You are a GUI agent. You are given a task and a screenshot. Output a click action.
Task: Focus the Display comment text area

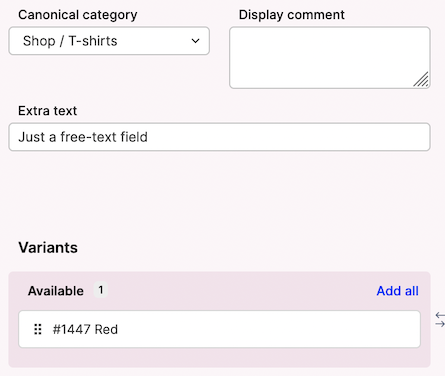pos(330,58)
